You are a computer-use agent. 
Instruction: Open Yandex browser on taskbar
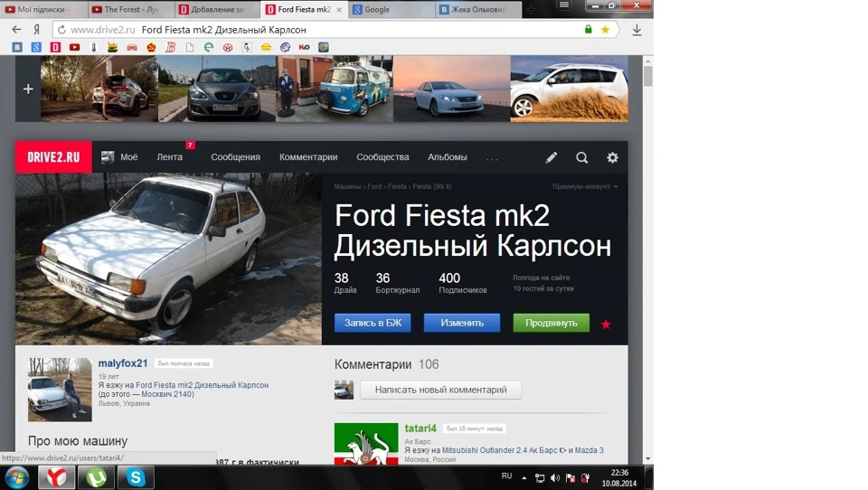point(56,477)
